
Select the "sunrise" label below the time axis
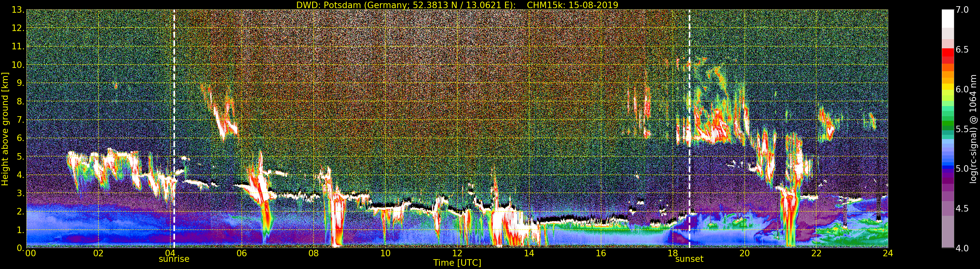[174, 259]
